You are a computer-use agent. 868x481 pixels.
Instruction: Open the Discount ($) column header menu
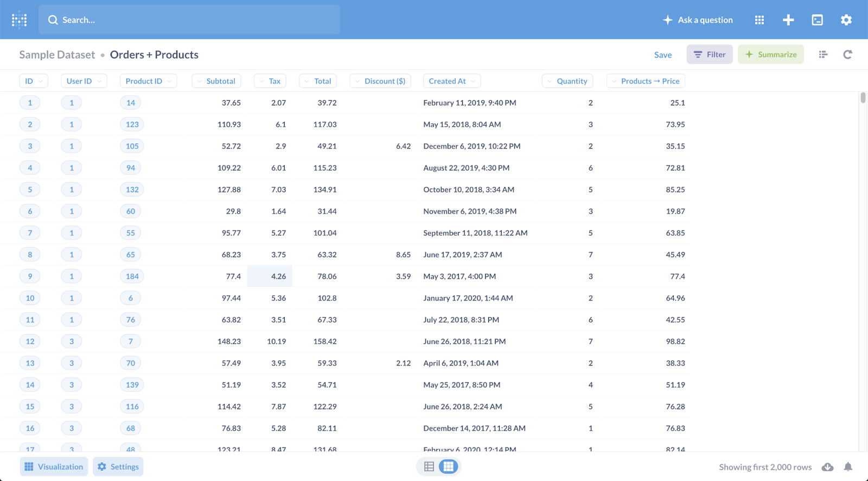(x=380, y=81)
